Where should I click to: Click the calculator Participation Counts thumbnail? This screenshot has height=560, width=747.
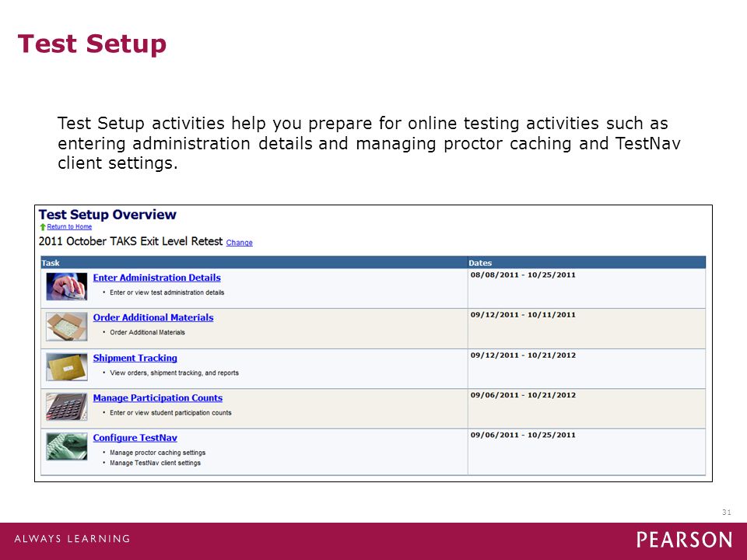[67, 406]
